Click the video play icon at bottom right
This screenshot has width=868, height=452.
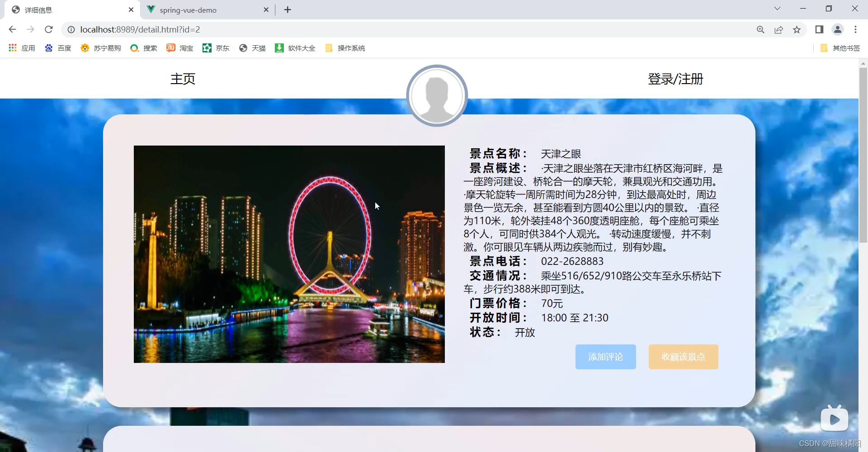click(x=835, y=419)
